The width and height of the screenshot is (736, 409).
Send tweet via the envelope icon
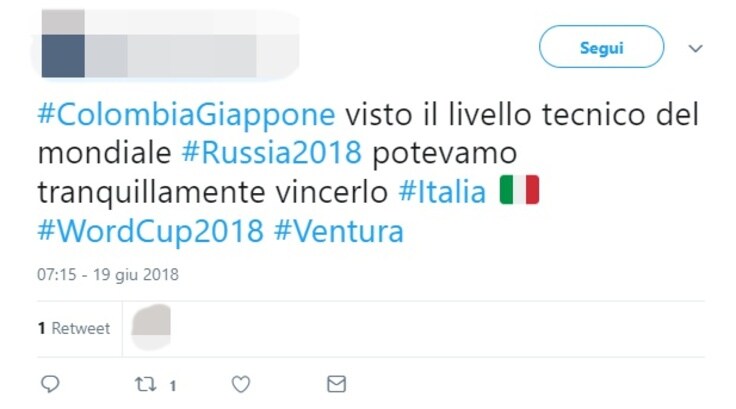pyautogui.click(x=337, y=384)
